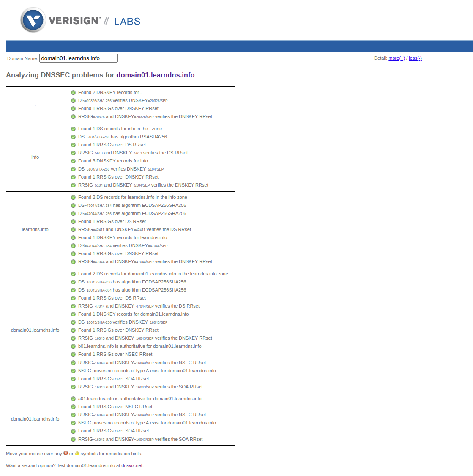This screenshot has height=476, width=473.
Task: Click check icon for DS=16043/SHA-384 has algorithm row
Action: click(x=74, y=290)
